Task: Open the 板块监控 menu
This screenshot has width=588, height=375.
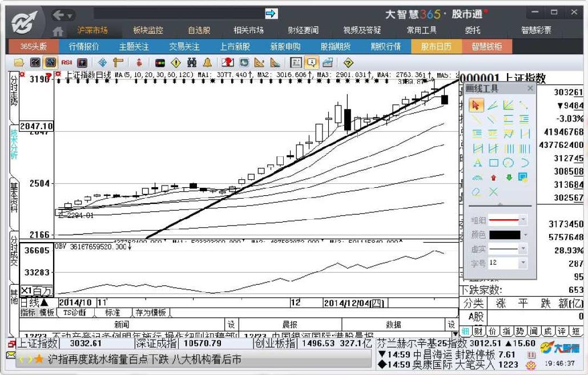Action: pyautogui.click(x=148, y=30)
